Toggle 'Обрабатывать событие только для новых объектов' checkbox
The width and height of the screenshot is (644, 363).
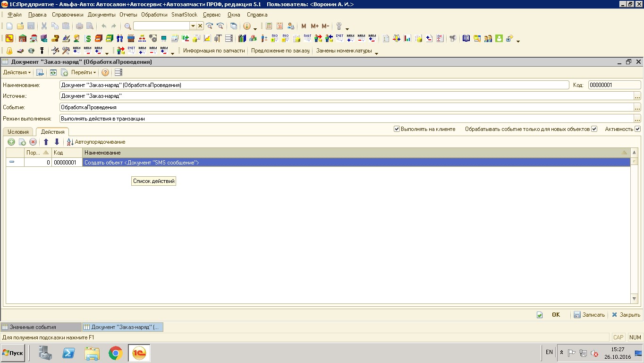(x=594, y=129)
